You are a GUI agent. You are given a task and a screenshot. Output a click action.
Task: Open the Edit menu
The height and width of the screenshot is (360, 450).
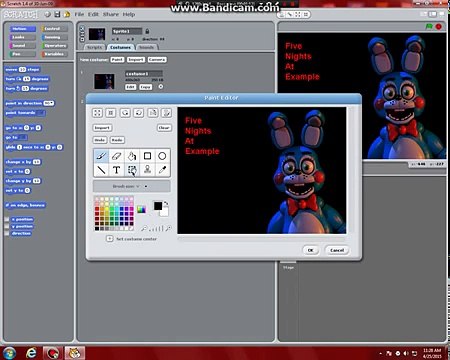point(93,14)
